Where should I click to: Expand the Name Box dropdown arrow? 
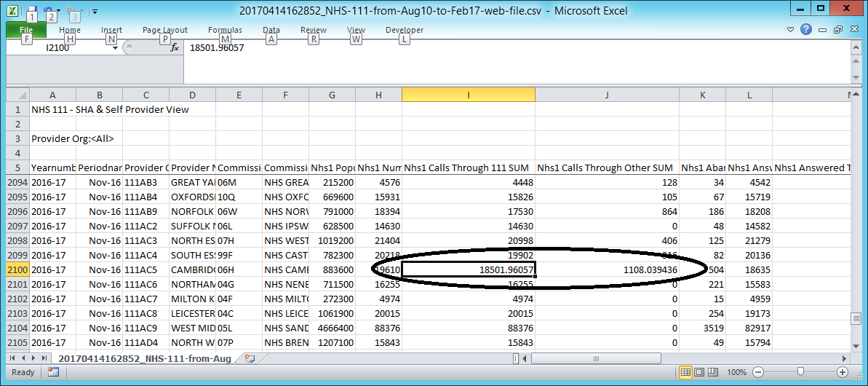coord(115,48)
